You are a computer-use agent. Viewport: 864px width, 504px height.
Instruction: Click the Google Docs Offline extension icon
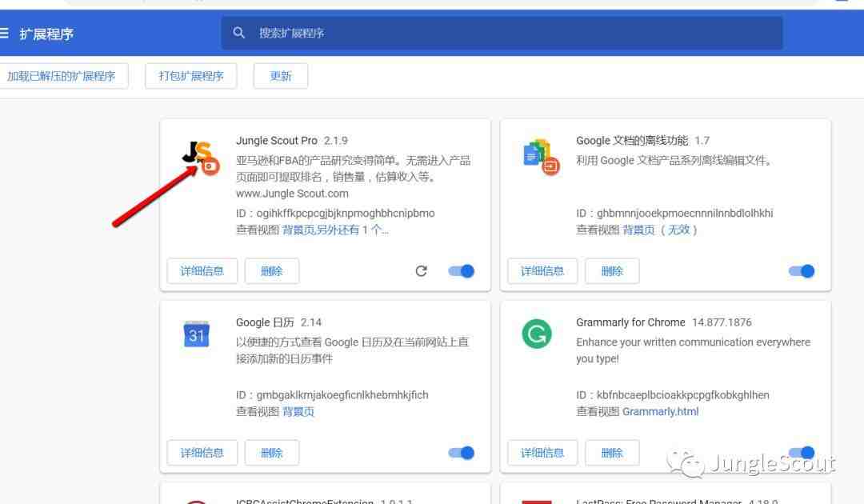point(541,158)
